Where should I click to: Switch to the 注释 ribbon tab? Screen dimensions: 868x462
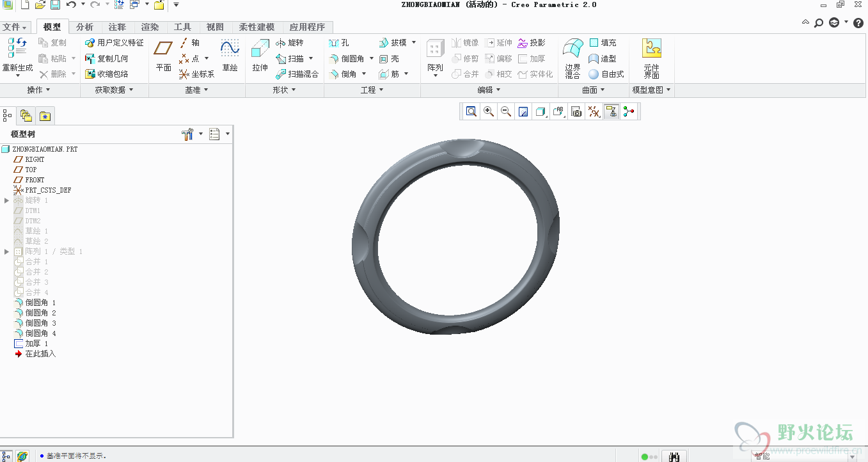click(x=117, y=27)
